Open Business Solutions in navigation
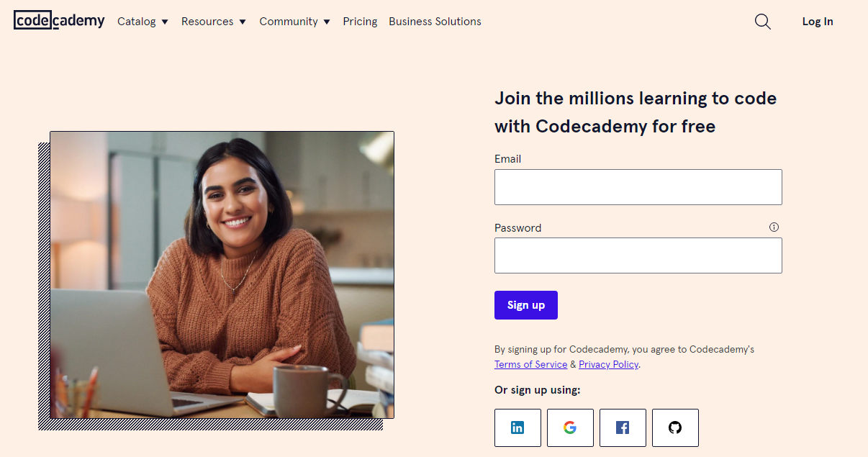868x457 pixels. (435, 22)
